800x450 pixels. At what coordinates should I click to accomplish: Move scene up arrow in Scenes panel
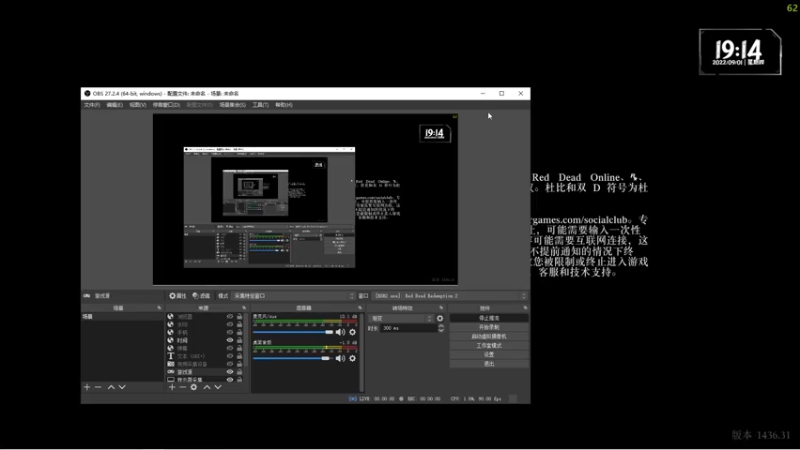click(x=111, y=387)
